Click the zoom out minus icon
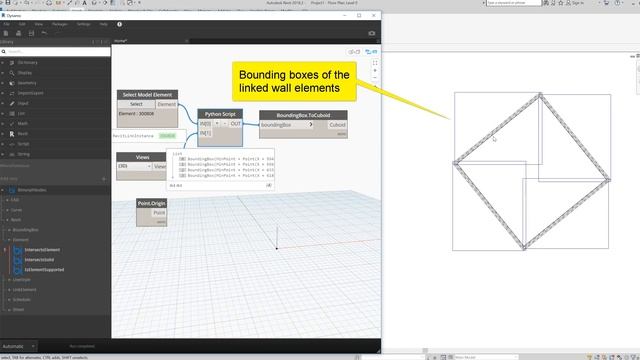This screenshot has width=640, height=360. click(375, 78)
